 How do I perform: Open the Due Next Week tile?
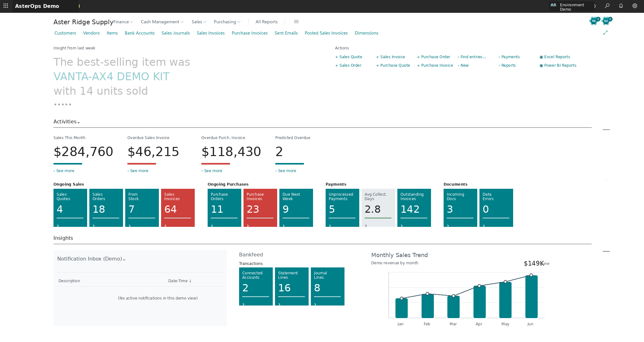(296, 208)
